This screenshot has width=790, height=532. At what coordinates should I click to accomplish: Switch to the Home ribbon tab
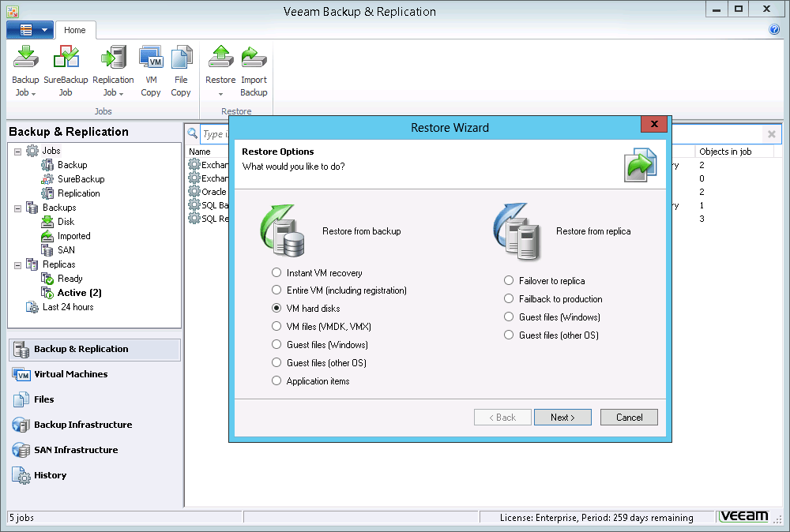(x=74, y=30)
